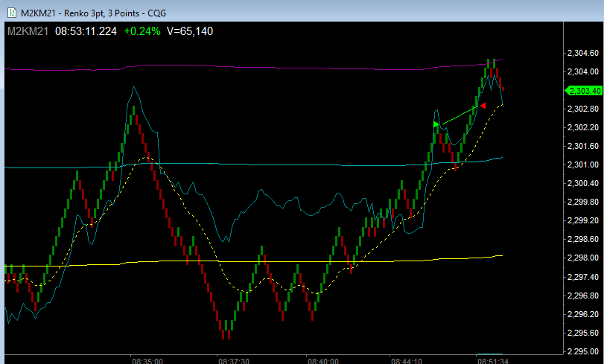The height and width of the screenshot is (364, 604).
Task: Click the 2,302.20 price axis label
Action: (583, 127)
